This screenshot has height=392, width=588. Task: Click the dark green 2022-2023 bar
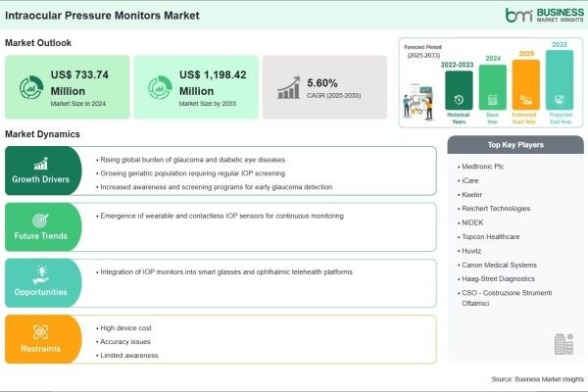(x=459, y=90)
